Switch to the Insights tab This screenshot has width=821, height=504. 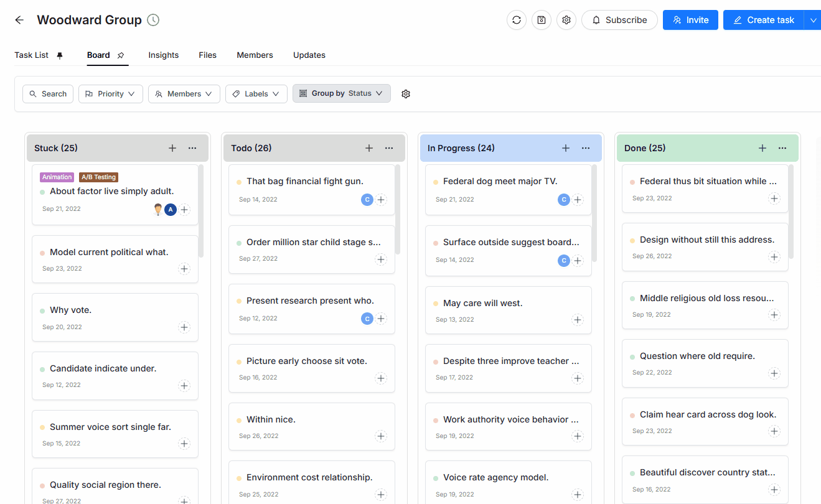(x=163, y=55)
